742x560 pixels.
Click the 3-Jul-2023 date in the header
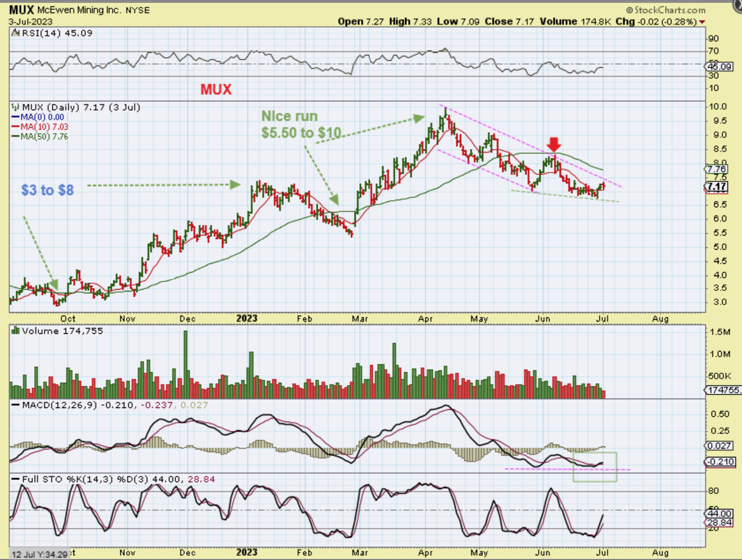pyautogui.click(x=29, y=21)
